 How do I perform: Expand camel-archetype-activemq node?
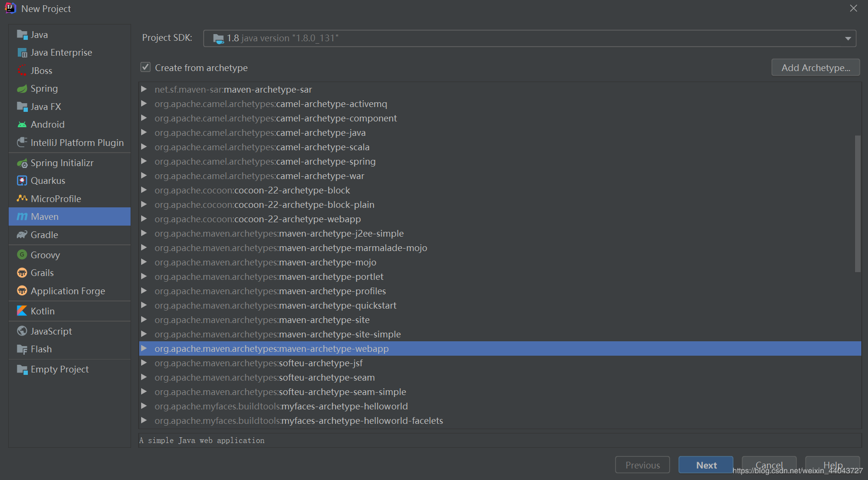click(144, 104)
